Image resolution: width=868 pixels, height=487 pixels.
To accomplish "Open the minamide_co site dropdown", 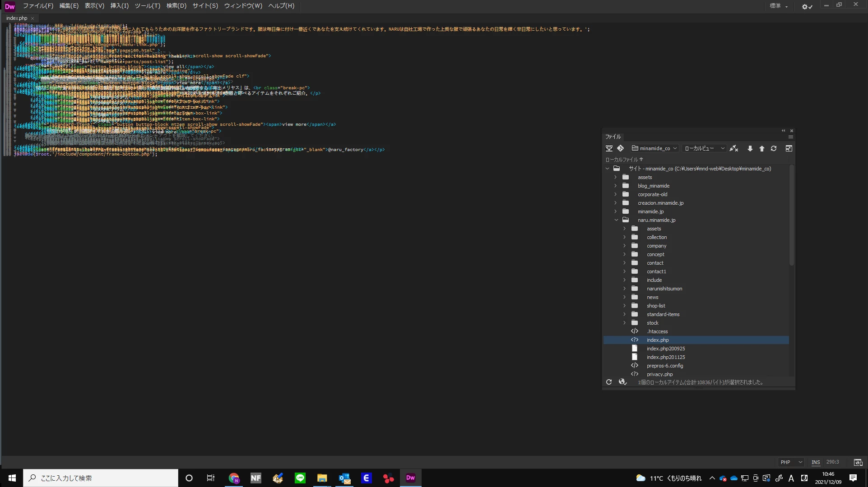I will [654, 148].
